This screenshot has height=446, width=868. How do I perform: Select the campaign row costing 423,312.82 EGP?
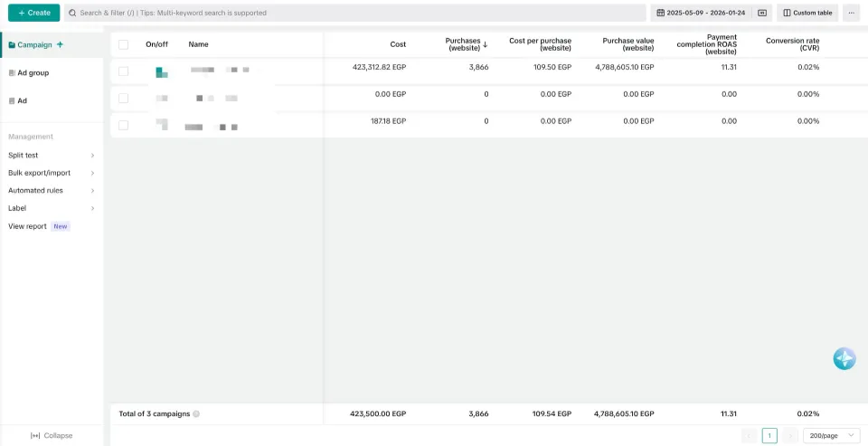pyautogui.click(x=124, y=71)
